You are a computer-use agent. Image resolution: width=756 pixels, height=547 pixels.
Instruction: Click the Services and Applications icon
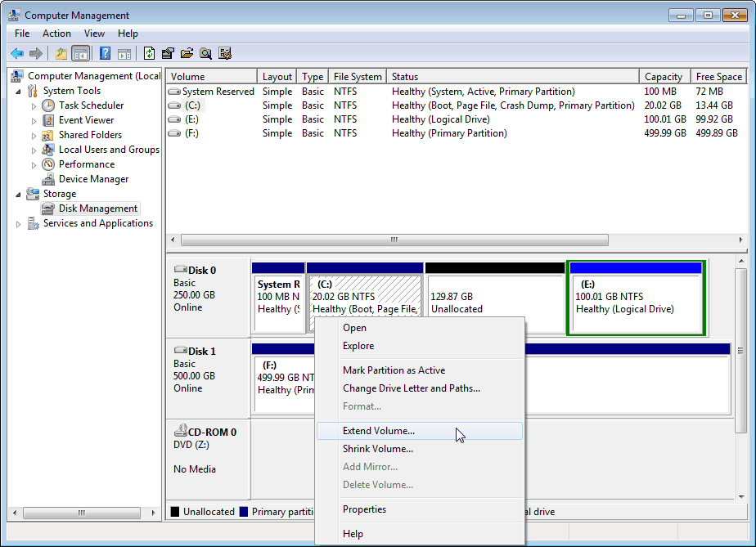point(33,223)
